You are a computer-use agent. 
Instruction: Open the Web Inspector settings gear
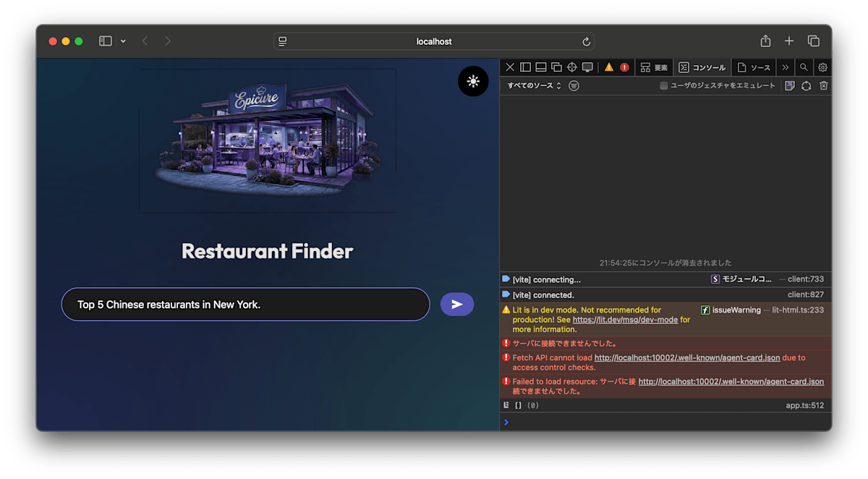pyautogui.click(x=822, y=67)
